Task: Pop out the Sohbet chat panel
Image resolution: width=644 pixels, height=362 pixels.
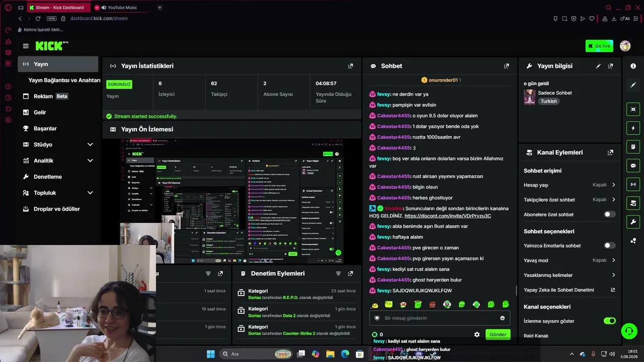Action: click(507, 66)
